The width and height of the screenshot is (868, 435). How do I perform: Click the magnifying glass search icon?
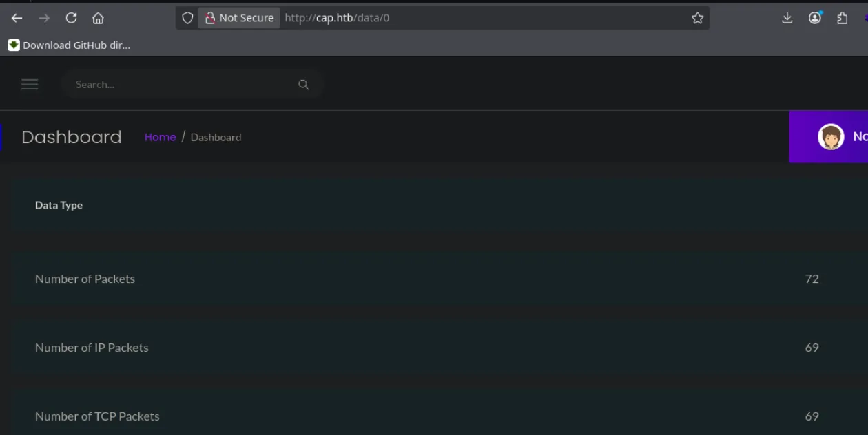point(303,85)
